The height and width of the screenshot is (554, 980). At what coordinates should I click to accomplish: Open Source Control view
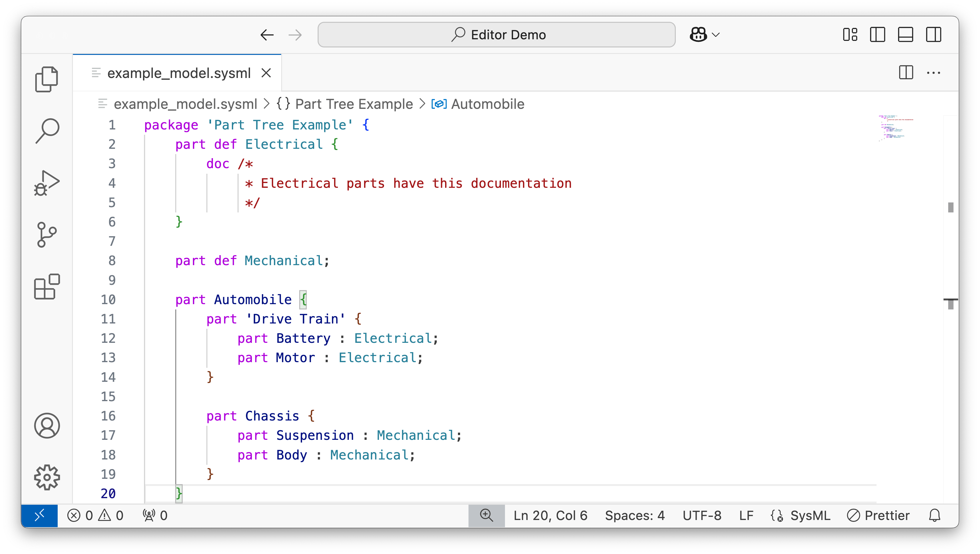tap(46, 235)
